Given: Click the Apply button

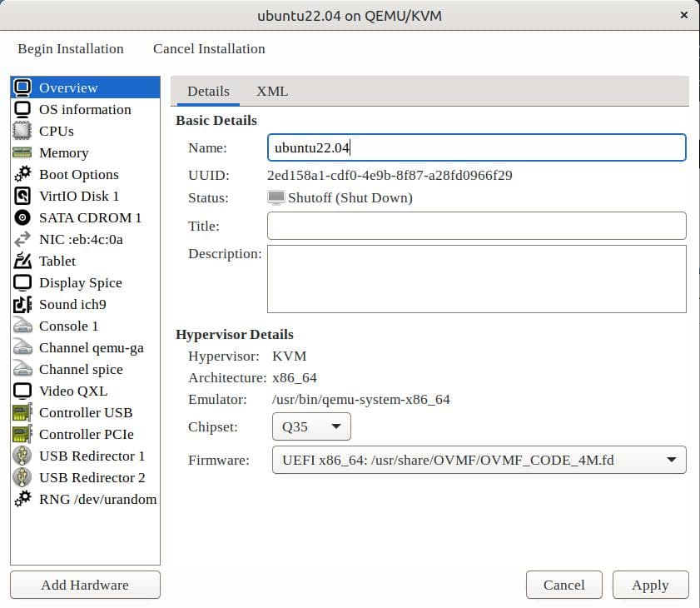Looking at the screenshot, I should 650,585.
